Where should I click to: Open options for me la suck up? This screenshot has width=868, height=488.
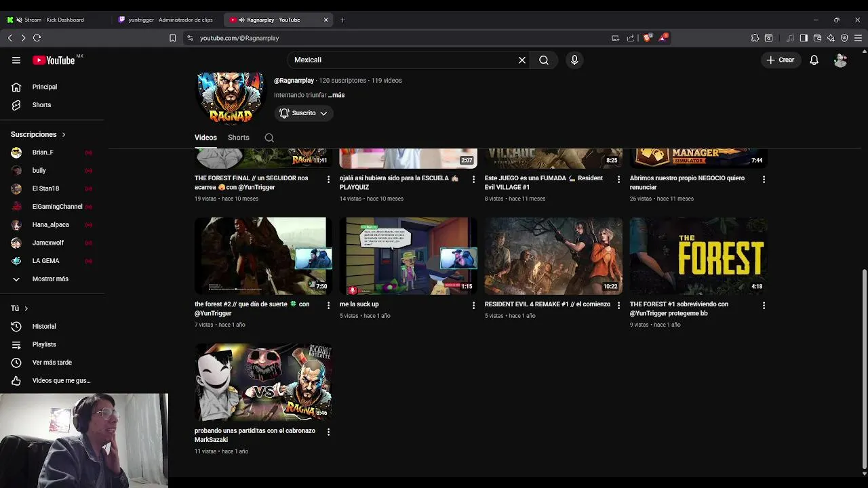[x=473, y=306]
